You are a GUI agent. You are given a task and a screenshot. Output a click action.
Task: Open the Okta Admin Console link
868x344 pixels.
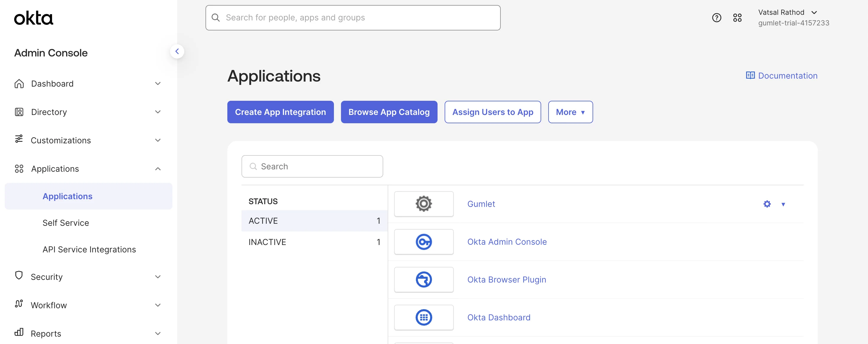point(507,241)
